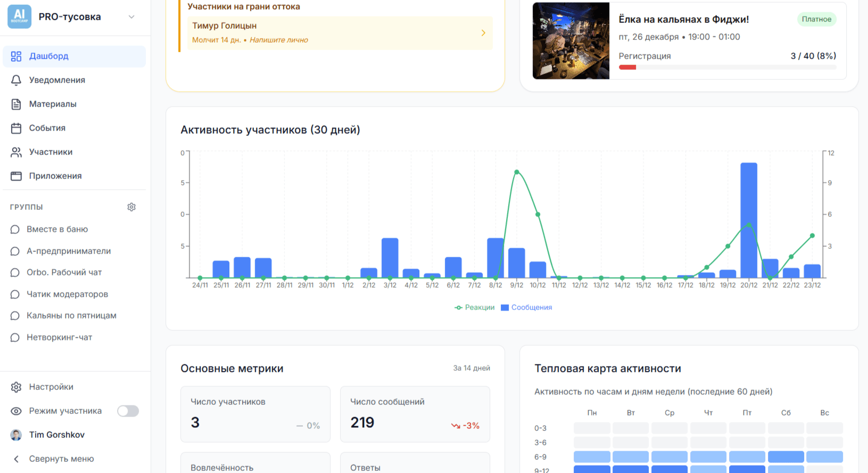Screen dimensions: 868x473
Task: Collapse sidebar with Свернуть меню arrow
Action: 16,459
